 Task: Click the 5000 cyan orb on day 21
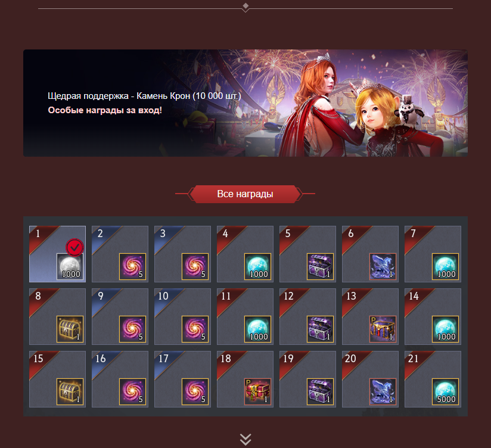point(446,391)
